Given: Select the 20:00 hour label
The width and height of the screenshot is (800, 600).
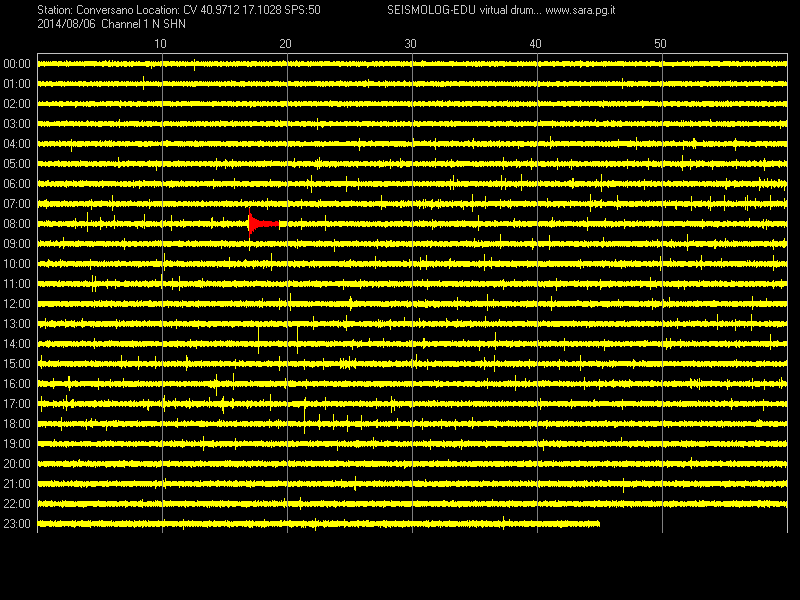Looking at the screenshot, I should point(17,464).
